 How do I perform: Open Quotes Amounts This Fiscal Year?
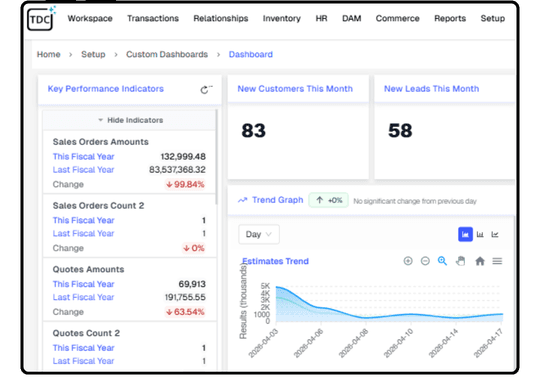pyautogui.click(x=83, y=284)
